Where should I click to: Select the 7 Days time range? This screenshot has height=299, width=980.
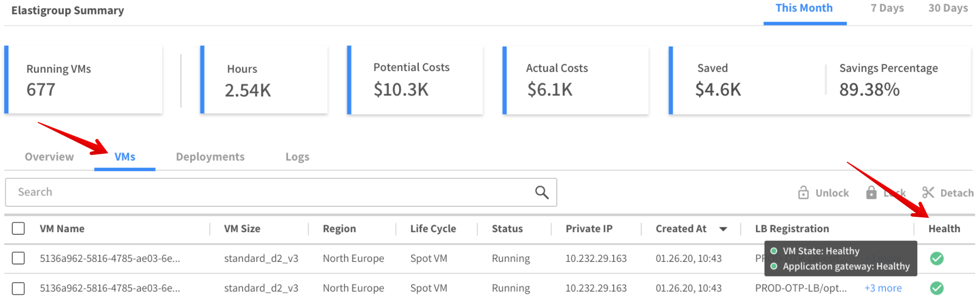point(887,8)
